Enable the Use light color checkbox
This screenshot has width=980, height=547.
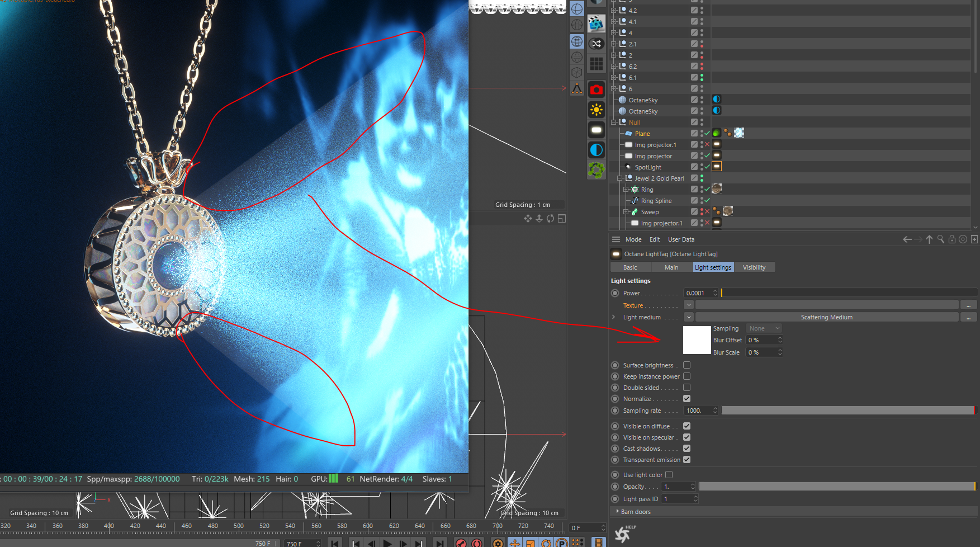coord(669,475)
